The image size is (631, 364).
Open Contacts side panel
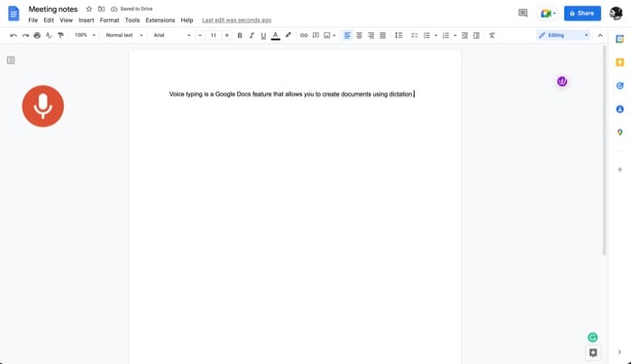coord(620,109)
